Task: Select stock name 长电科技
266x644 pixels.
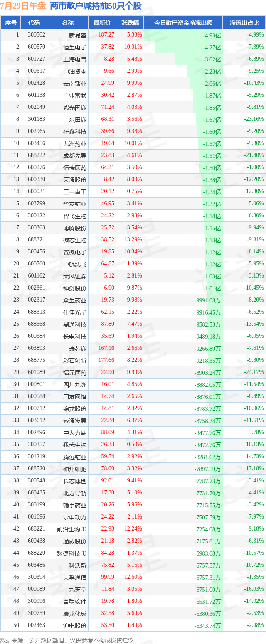Action: tap(75, 336)
